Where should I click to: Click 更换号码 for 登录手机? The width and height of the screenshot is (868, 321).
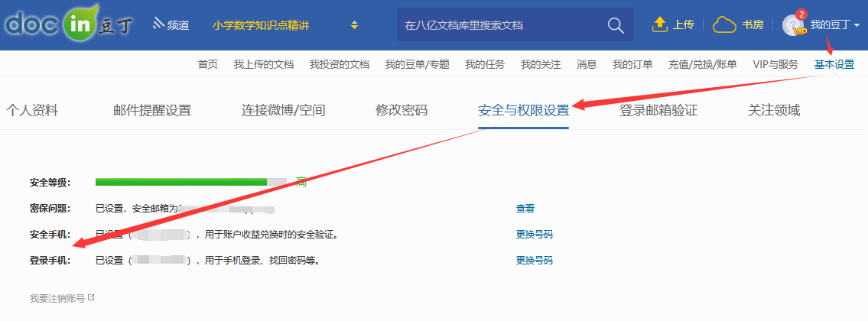pyautogui.click(x=535, y=260)
